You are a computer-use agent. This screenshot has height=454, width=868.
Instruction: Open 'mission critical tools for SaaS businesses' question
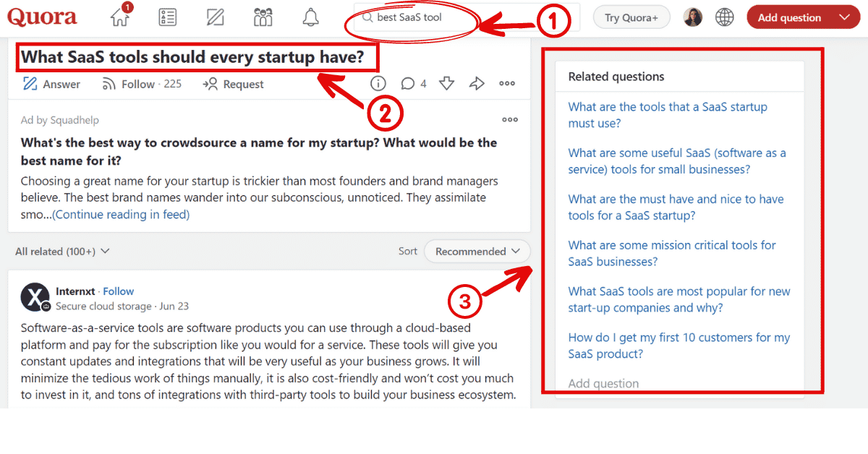click(672, 254)
